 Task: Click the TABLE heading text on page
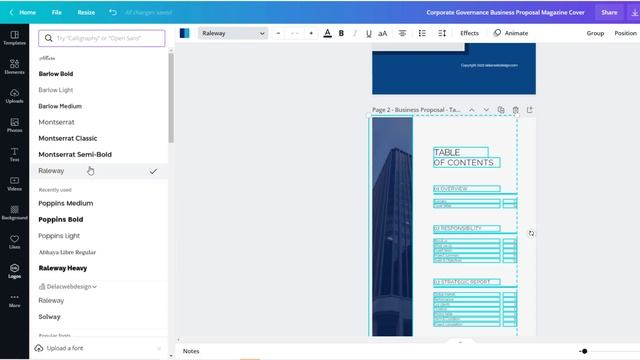click(x=447, y=152)
